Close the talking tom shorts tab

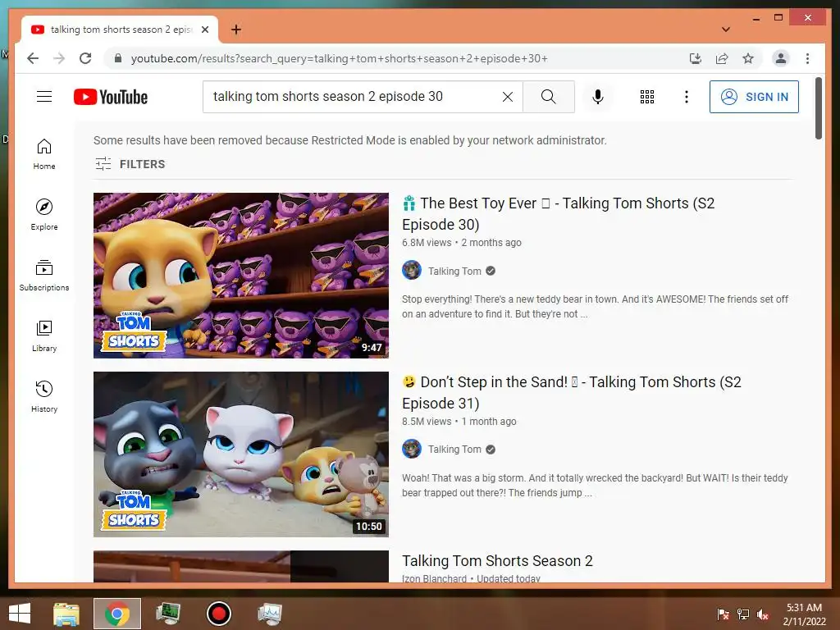click(x=204, y=30)
